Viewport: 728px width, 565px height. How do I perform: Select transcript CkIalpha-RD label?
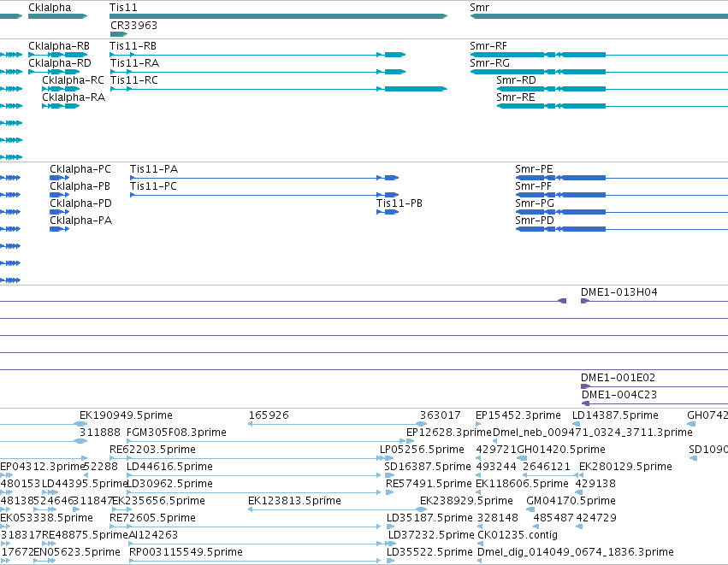60,63
